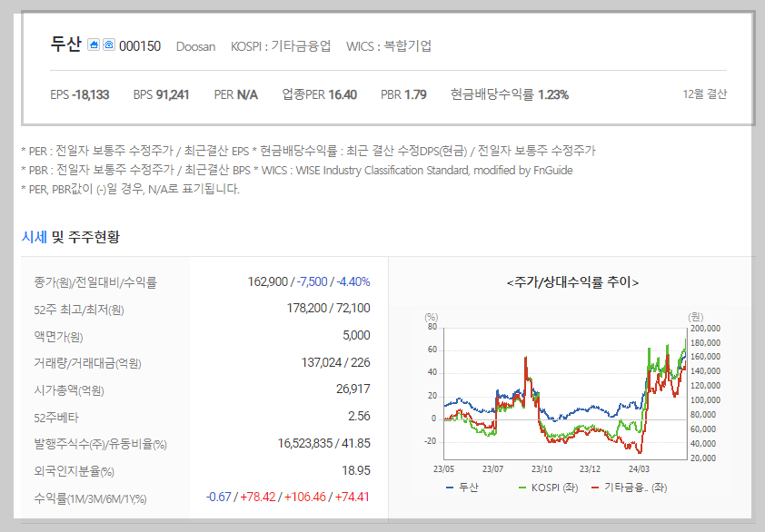Click the PBR and WICS footnote line
Image resolution: width=765 pixels, height=532 pixels.
297,170
